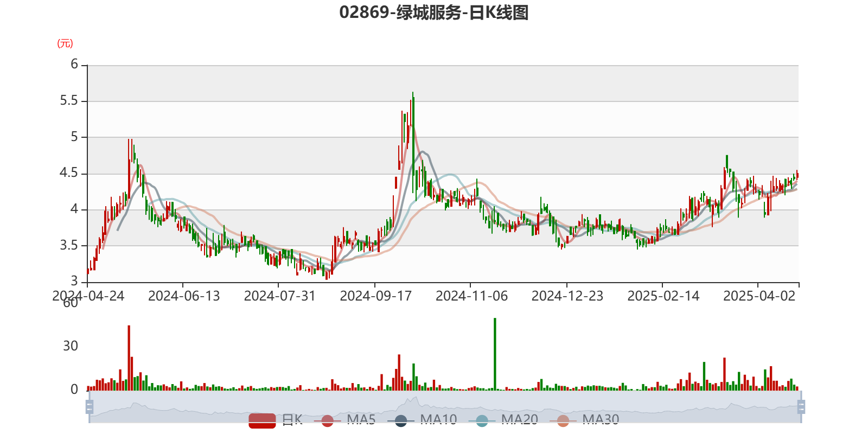868x434 pixels.
Task: Grab the right data zoom slider handle
Action: (x=801, y=407)
